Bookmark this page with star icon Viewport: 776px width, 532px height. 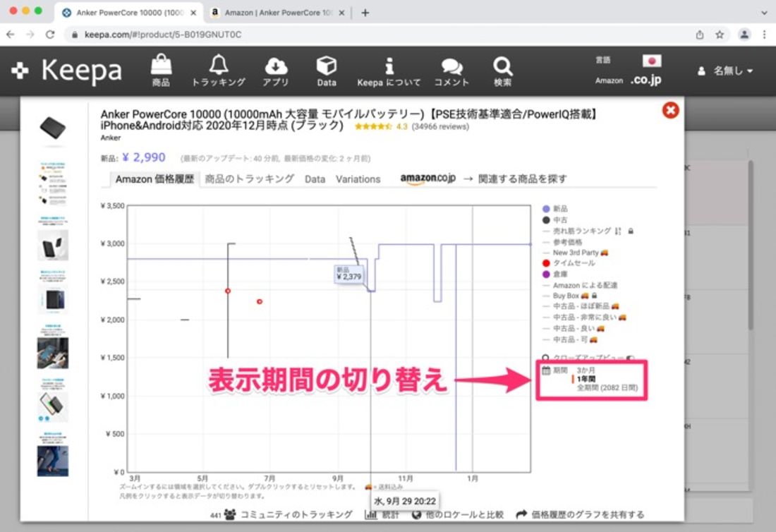pos(720,34)
